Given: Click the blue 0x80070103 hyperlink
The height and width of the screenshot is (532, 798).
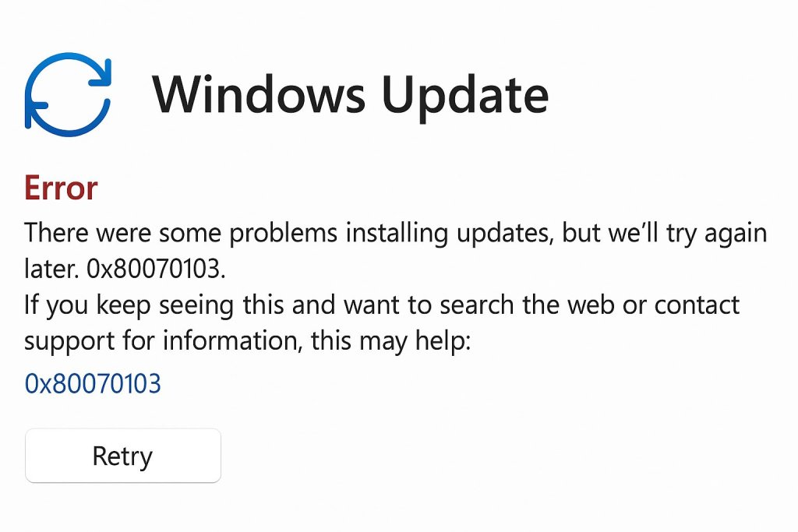Looking at the screenshot, I should 93,383.
